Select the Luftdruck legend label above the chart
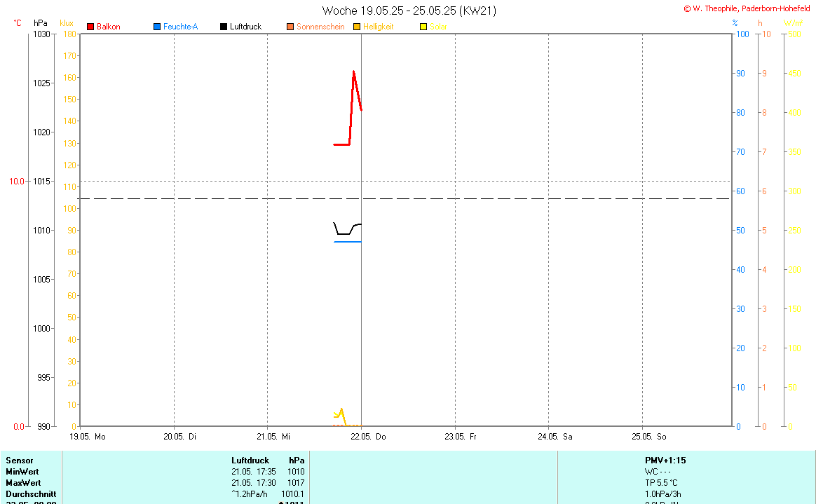816x504 pixels. (245, 27)
